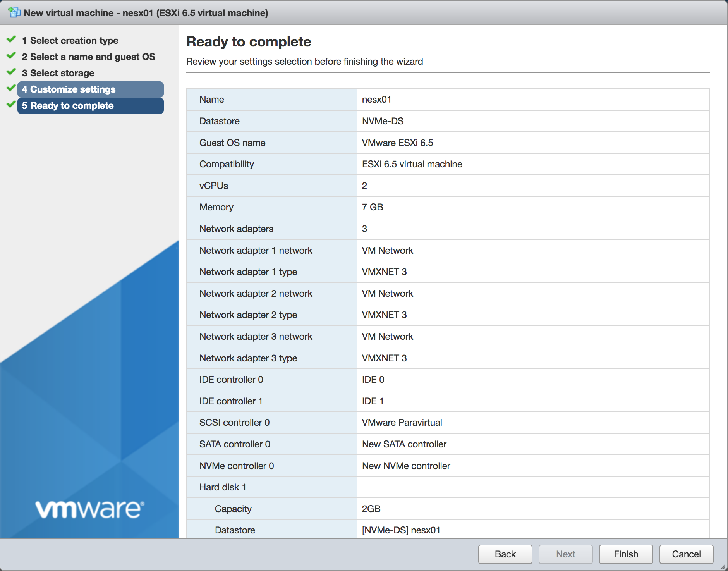The width and height of the screenshot is (728, 571).
Task: Click the hard disk Capacity value 2GB
Action: (371, 509)
